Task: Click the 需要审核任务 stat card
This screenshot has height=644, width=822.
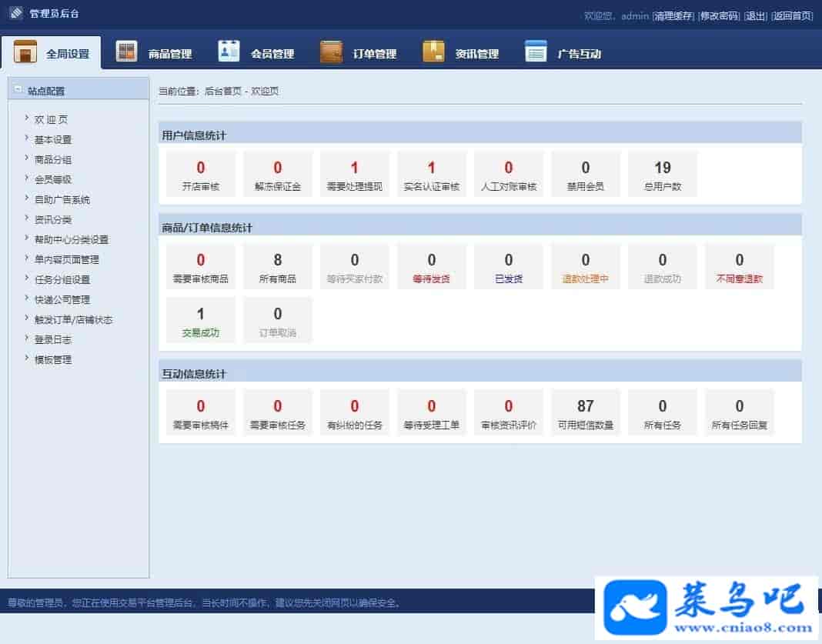Action: pos(278,413)
